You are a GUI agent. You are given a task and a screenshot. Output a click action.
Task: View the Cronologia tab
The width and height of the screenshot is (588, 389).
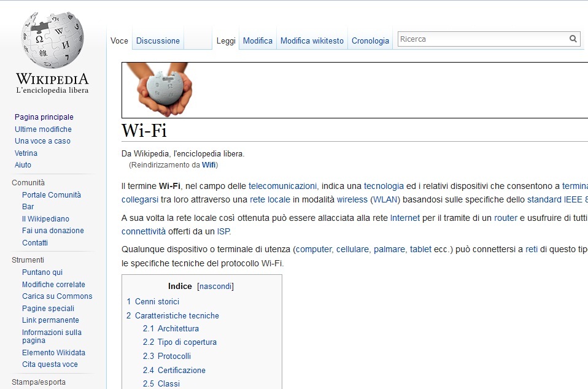370,41
